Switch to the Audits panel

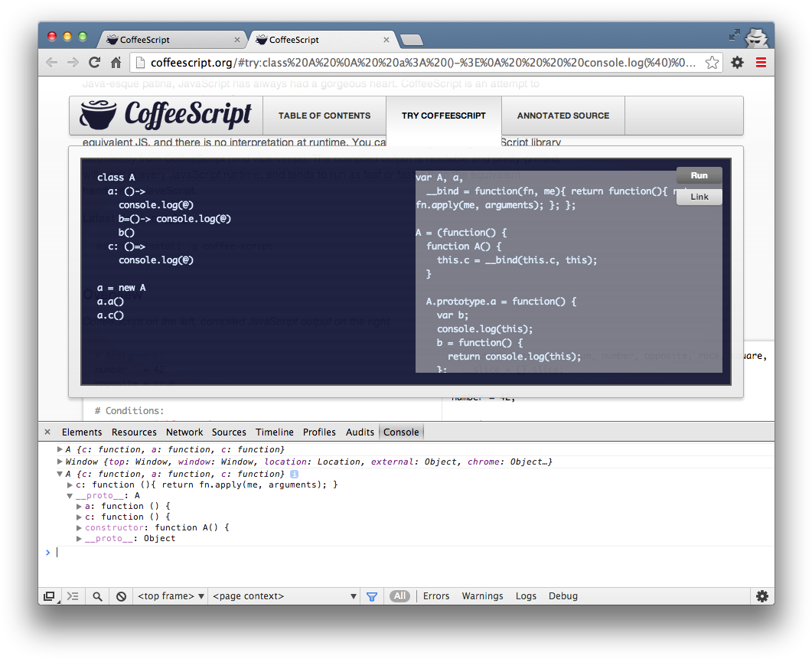pos(360,432)
